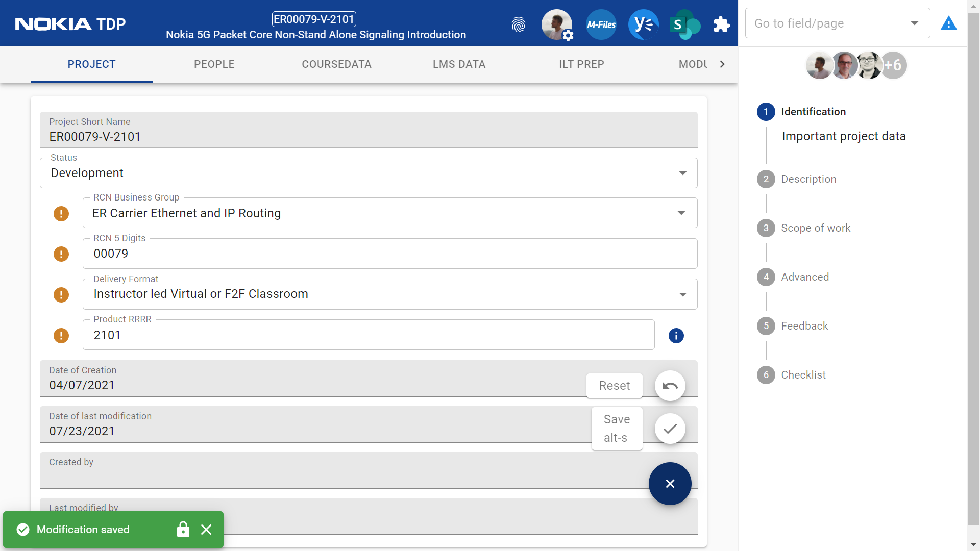Click the vertical scrollbar on right
This screenshot has height=551, width=980.
(974, 268)
